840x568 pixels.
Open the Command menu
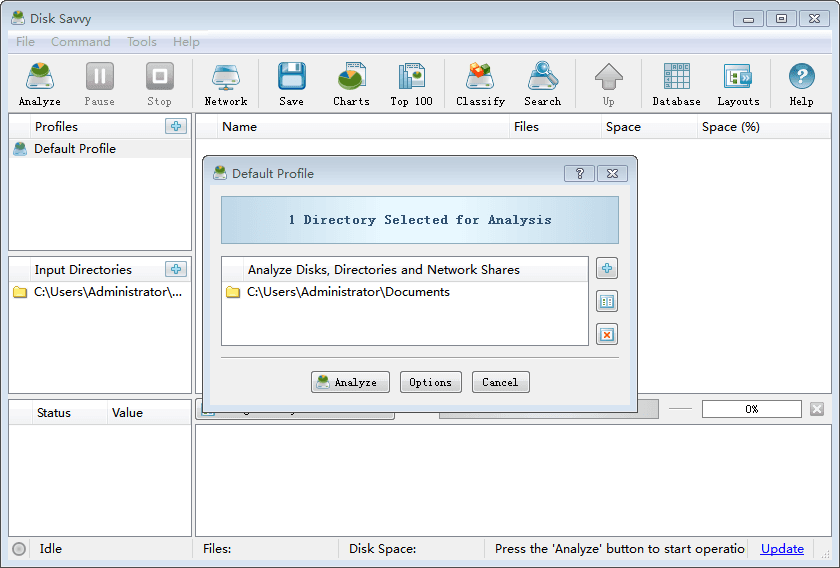(x=80, y=41)
